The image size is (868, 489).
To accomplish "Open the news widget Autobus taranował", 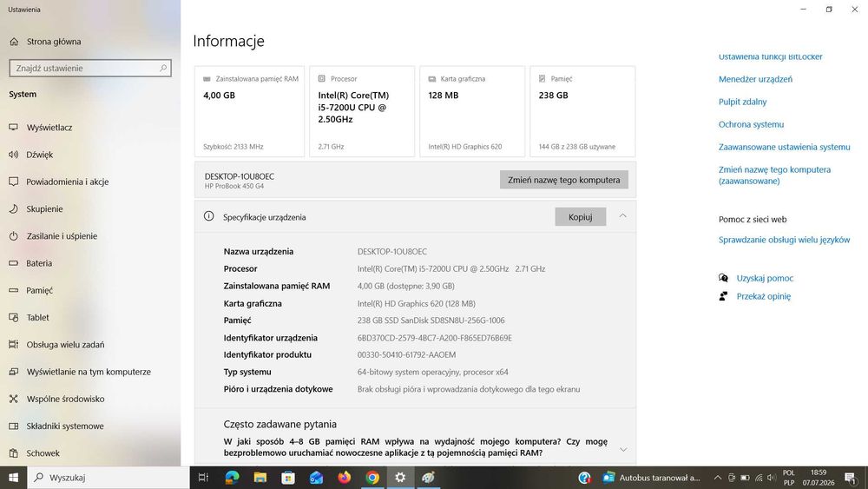I will click(652, 478).
